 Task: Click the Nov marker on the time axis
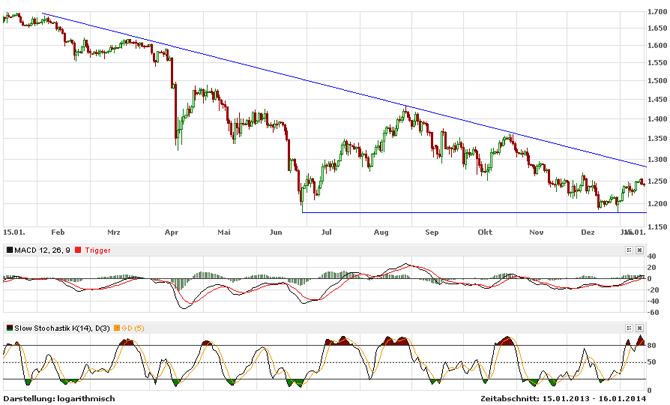point(535,230)
